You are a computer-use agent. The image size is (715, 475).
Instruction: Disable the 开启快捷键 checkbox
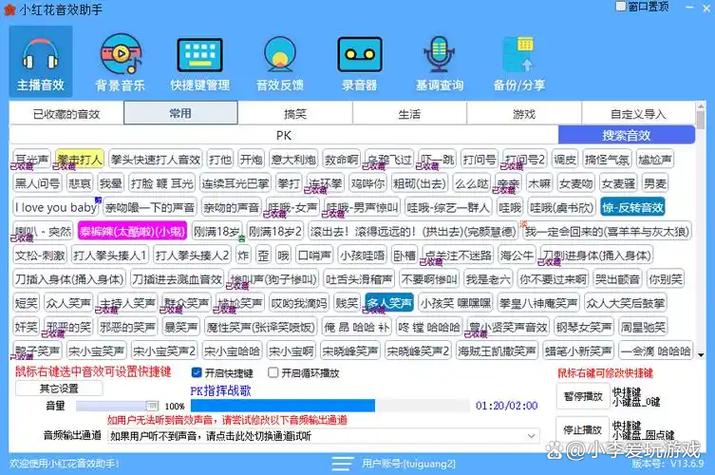197,372
